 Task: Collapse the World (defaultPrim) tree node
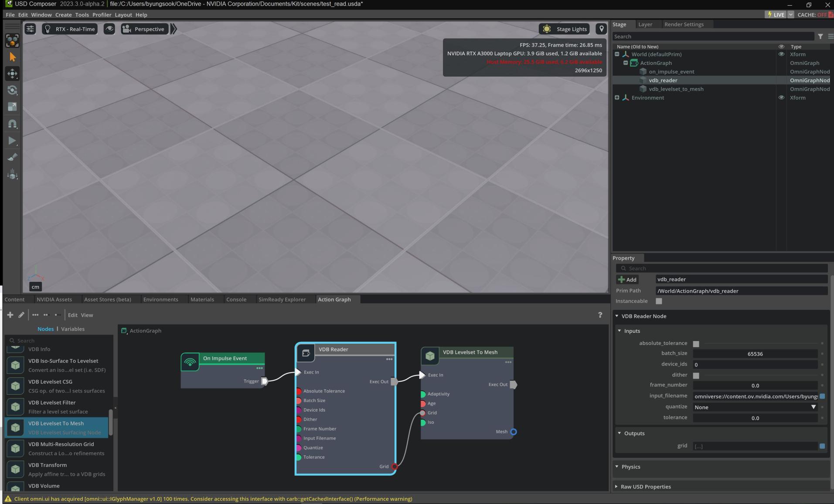[617, 54]
